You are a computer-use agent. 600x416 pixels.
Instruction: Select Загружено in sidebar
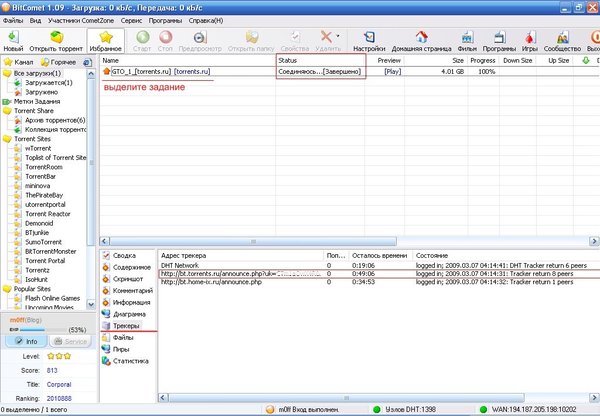tap(41, 92)
